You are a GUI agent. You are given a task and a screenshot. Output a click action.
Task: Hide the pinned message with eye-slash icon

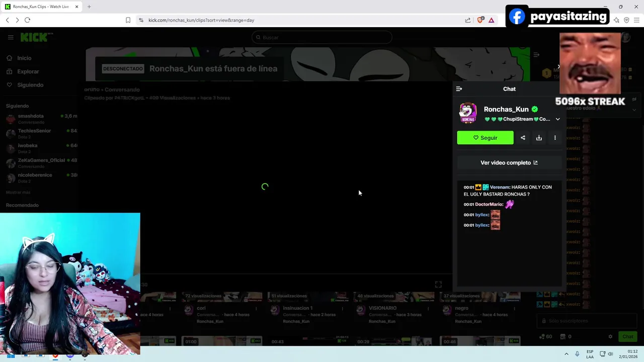(x=634, y=100)
